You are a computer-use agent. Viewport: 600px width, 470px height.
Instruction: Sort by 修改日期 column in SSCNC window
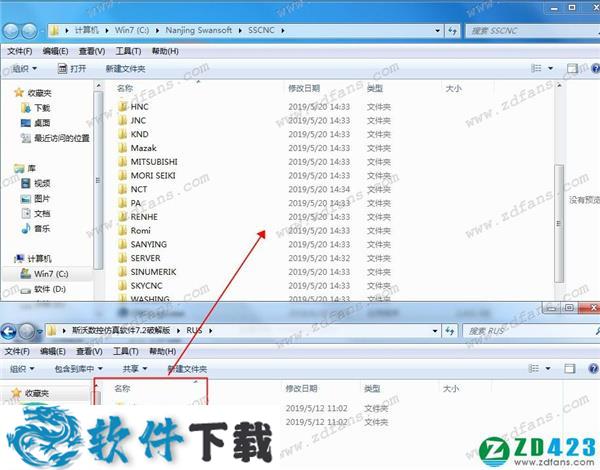304,88
